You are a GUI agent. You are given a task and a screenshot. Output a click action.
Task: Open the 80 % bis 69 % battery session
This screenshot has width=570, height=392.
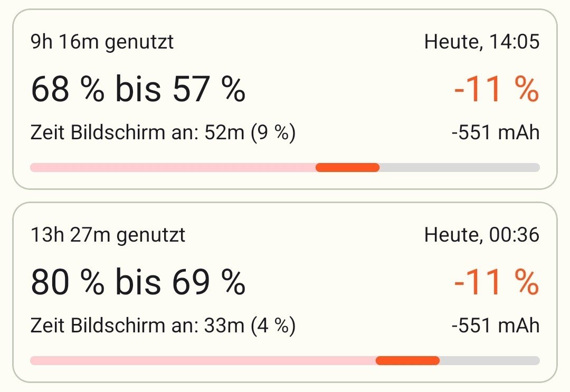point(138,282)
